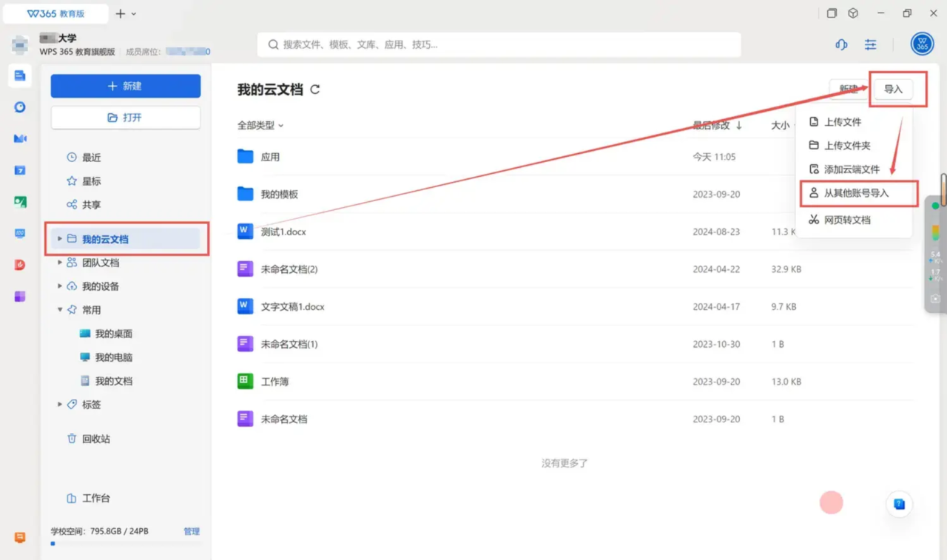Open the calendar icon in left sidebar
The image size is (947, 560).
(x=20, y=170)
